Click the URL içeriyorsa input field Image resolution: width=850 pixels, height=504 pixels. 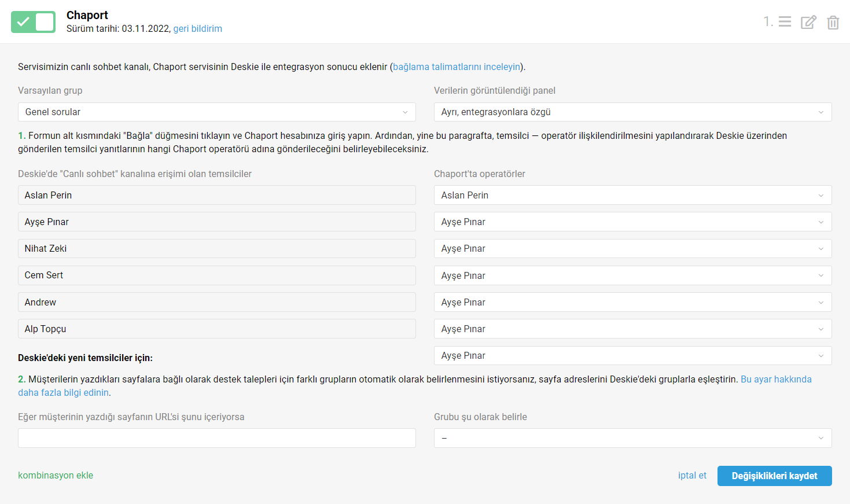217,438
